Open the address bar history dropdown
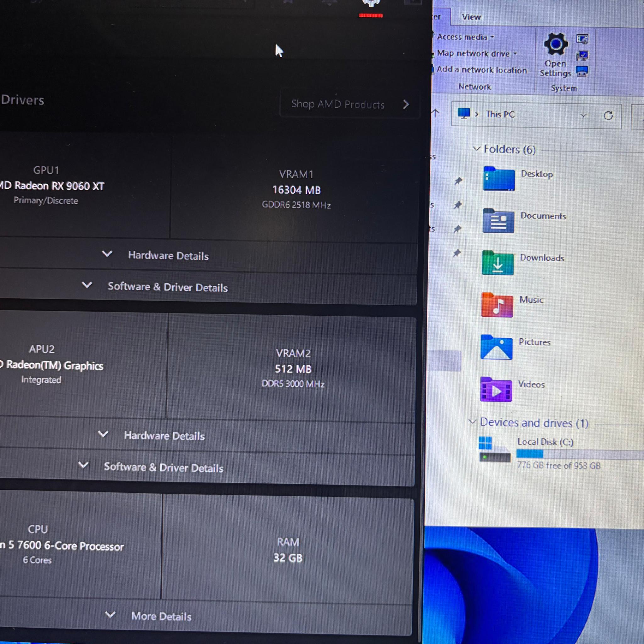The width and height of the screenshot is (644, 644). tap(583, 115)
